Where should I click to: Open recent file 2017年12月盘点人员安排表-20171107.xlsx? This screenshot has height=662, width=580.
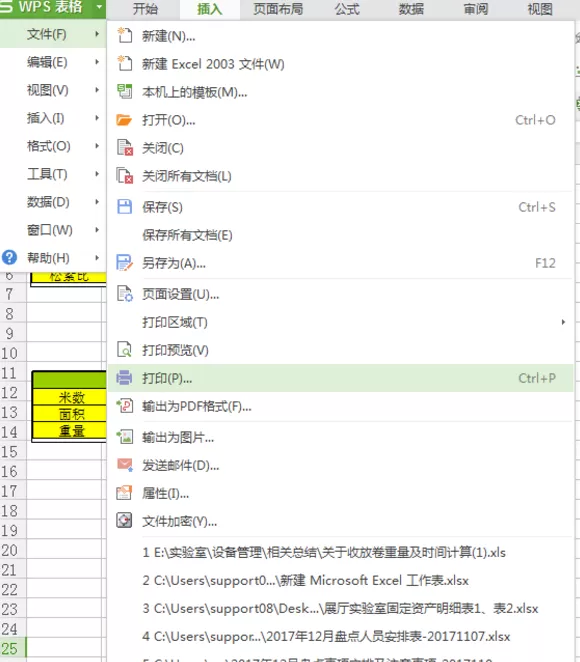(x=341, y=636)
